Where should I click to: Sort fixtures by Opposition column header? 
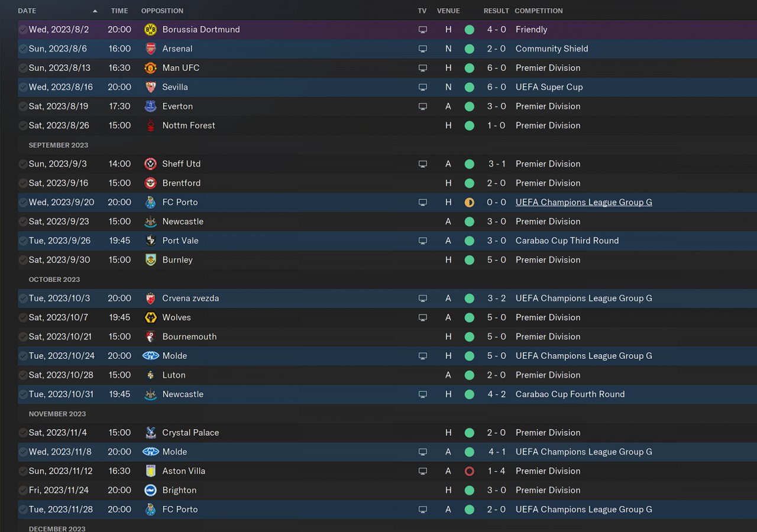tap(162, 11)
